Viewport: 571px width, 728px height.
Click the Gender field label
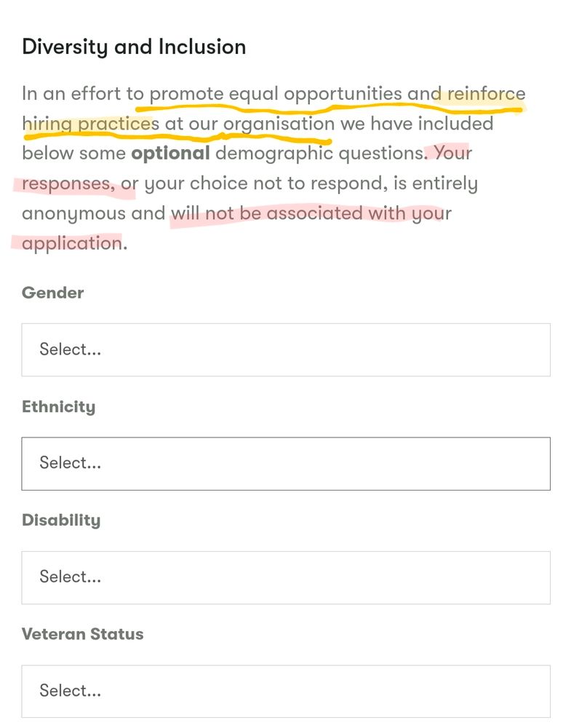pos(54,293)
